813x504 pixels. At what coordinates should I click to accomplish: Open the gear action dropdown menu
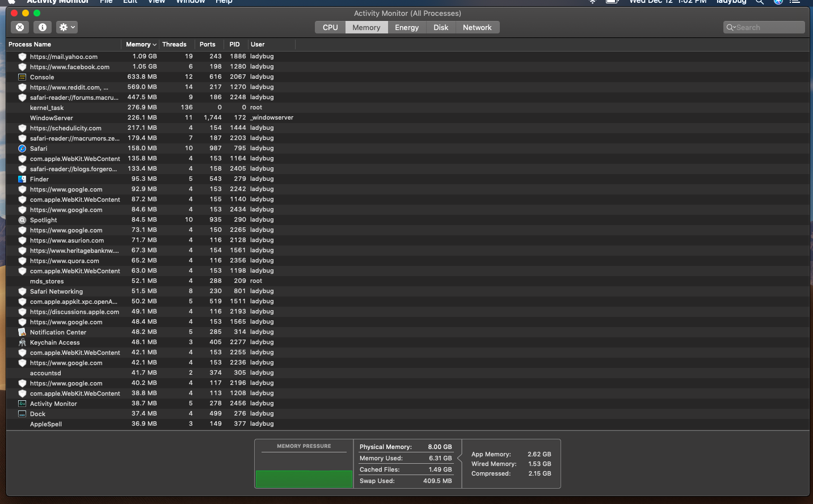point(67,27)
